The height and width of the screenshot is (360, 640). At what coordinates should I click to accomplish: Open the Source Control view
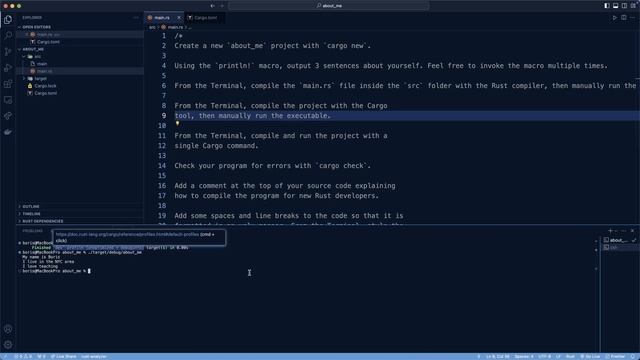8,52
